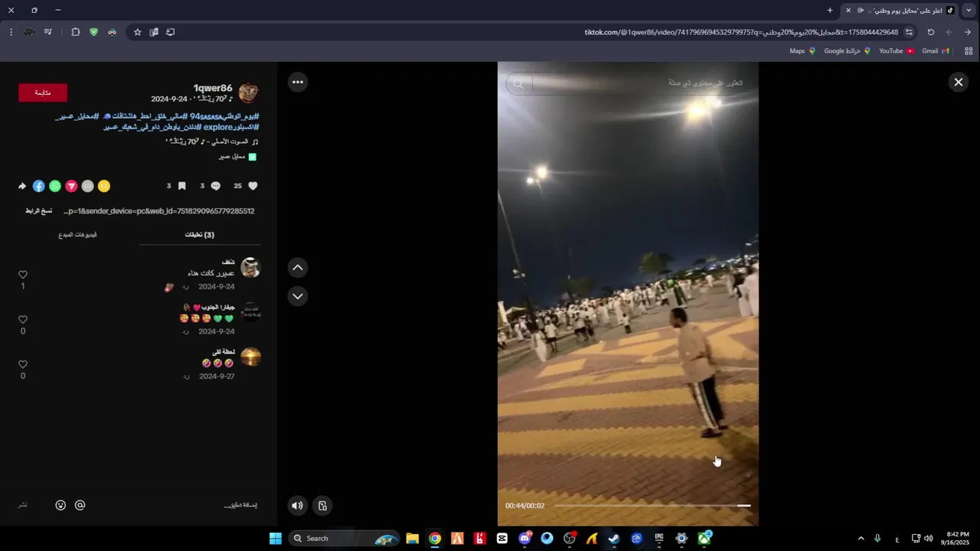The height and width of the screenshot is (551, 980).
Task: Reload the page in Chrome
Action: tap(930, 32)
